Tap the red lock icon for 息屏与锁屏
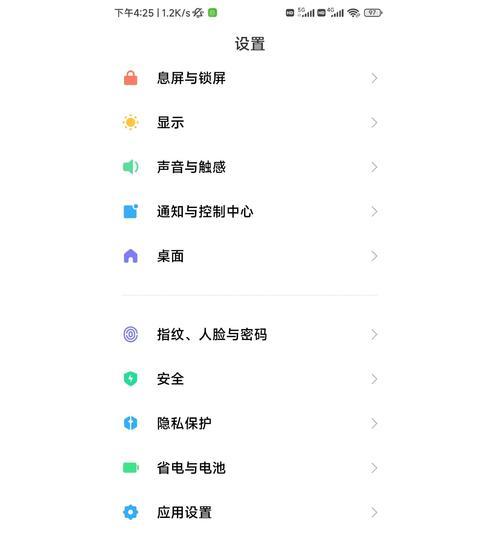This screenshot has width=500, height=533. click(131, 78)
